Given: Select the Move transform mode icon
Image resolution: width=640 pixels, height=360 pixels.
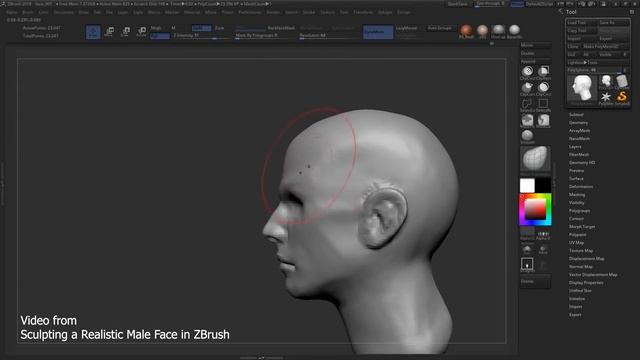Looking at the screenshot, I should 109,31.
